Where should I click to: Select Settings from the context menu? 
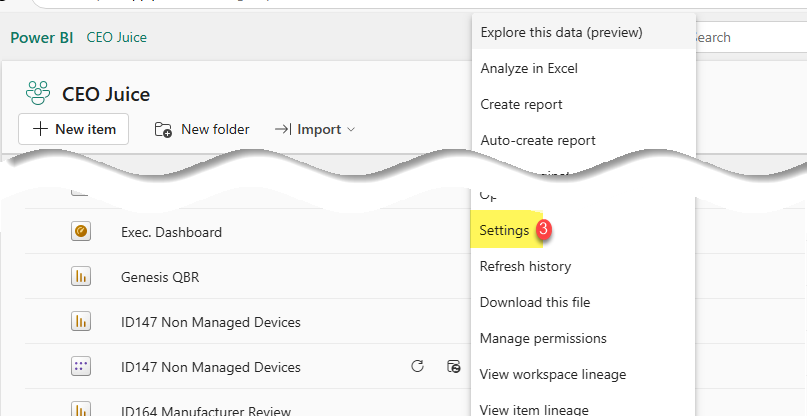[x=504, y=230]
